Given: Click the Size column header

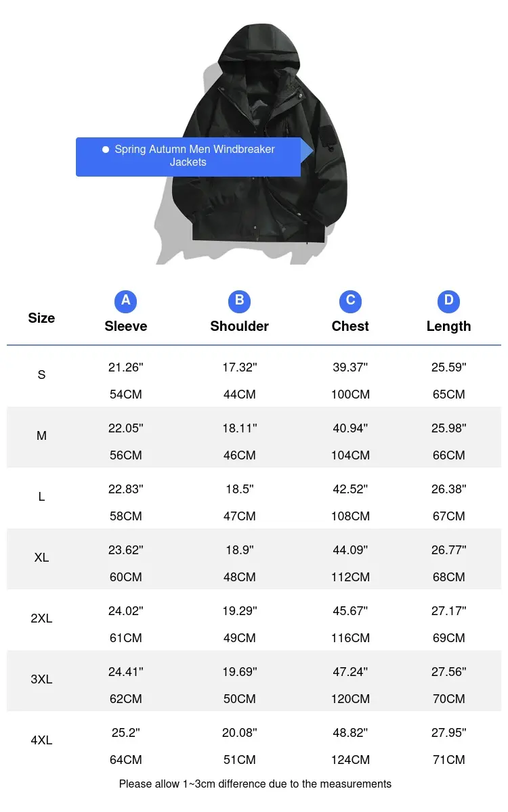Looking at the screenshot, I should tap(41, 318).
